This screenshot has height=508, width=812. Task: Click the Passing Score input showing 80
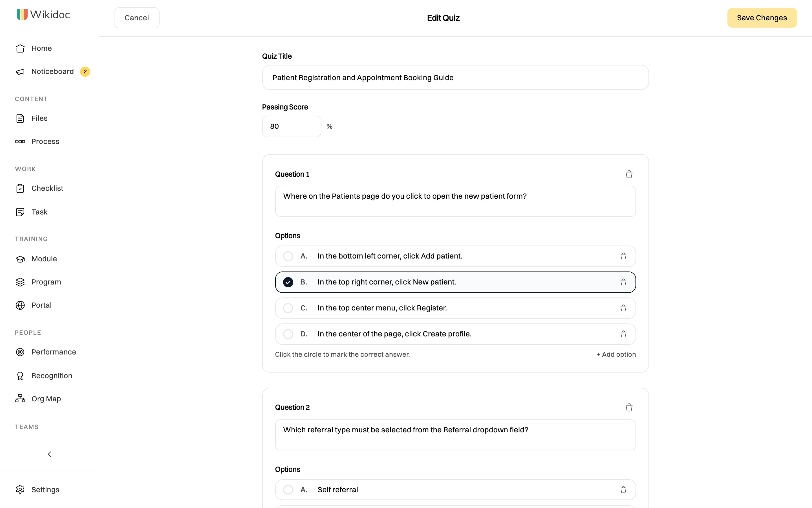pyautogui.click(x=292, y=126)
